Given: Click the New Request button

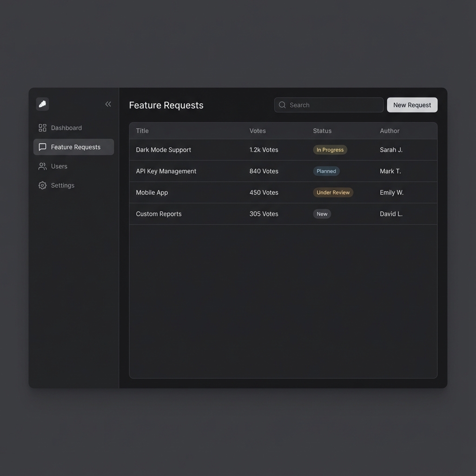Looking at the screenshot, I should click(x=412, y=105).
